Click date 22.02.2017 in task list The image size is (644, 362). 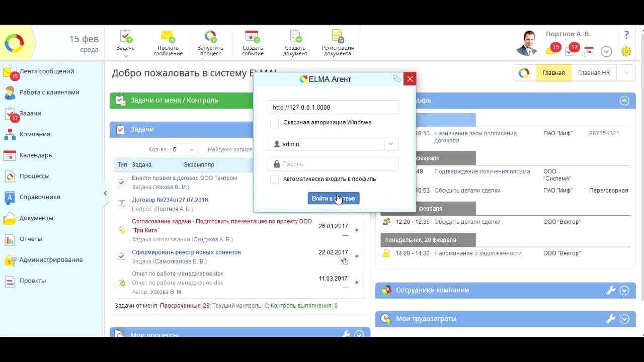pos(333,252)
